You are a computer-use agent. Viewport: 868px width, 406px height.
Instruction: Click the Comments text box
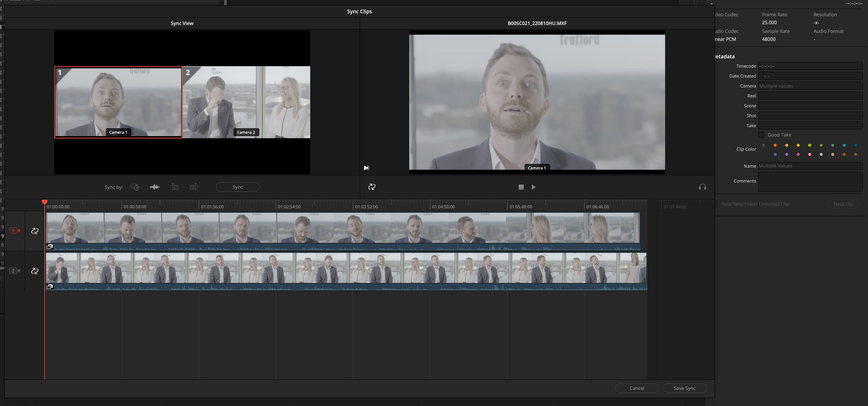click(810, 182)
